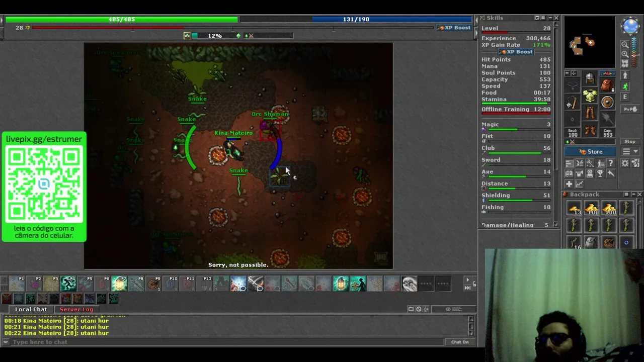This screenshot has height=362, width=644.
Task: Open the question mark help icon
Action: tap(611, 163)
